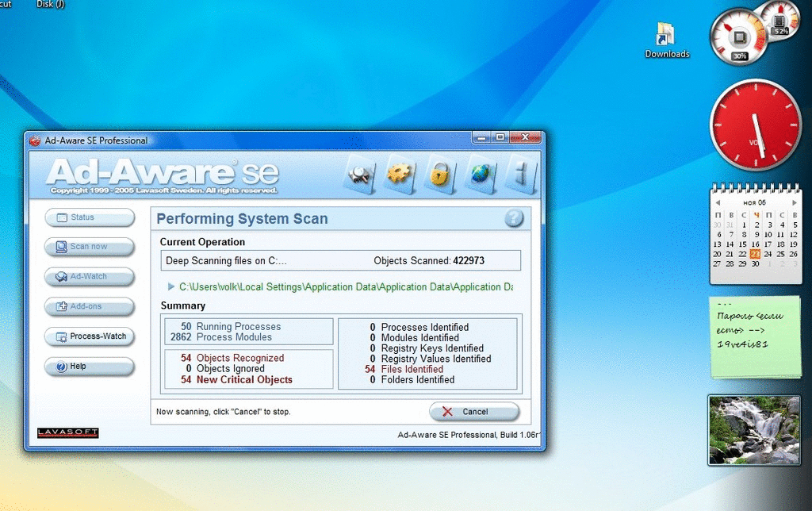This screenshot has height=511, width=812.
Task: Open Ad-Watch from the sidebar
Action: click(x=90, y=277)
